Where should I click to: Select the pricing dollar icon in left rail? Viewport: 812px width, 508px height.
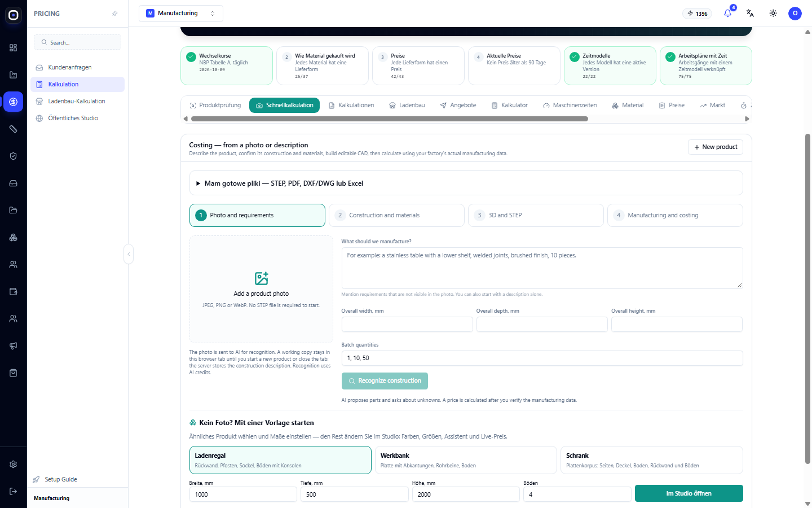14,102
